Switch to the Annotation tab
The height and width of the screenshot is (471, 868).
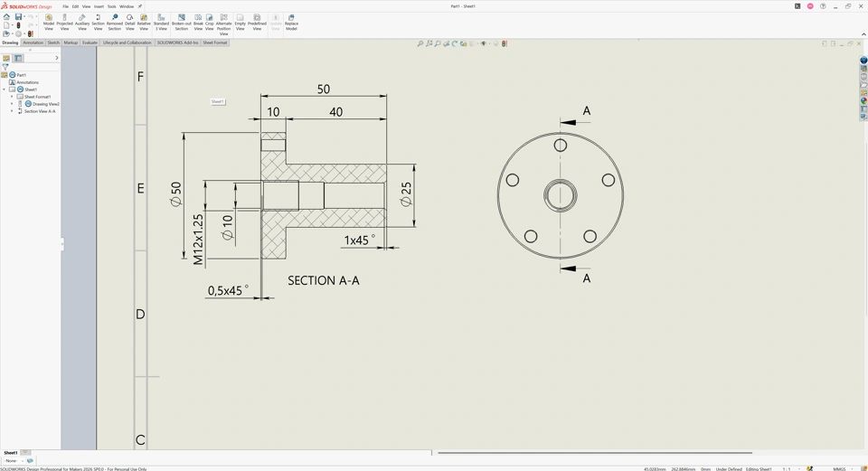[33, 42]
